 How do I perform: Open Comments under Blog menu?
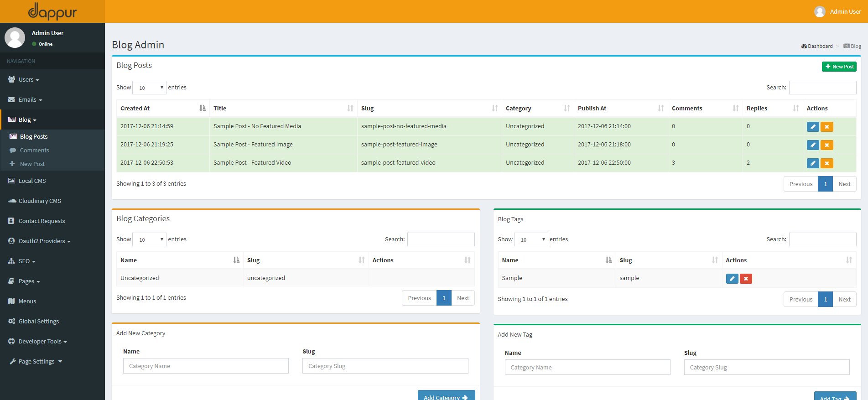tap(34, 151)
